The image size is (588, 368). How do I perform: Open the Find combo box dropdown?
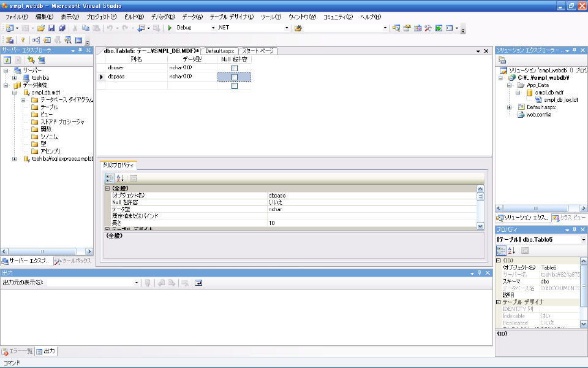click(385, 28)
